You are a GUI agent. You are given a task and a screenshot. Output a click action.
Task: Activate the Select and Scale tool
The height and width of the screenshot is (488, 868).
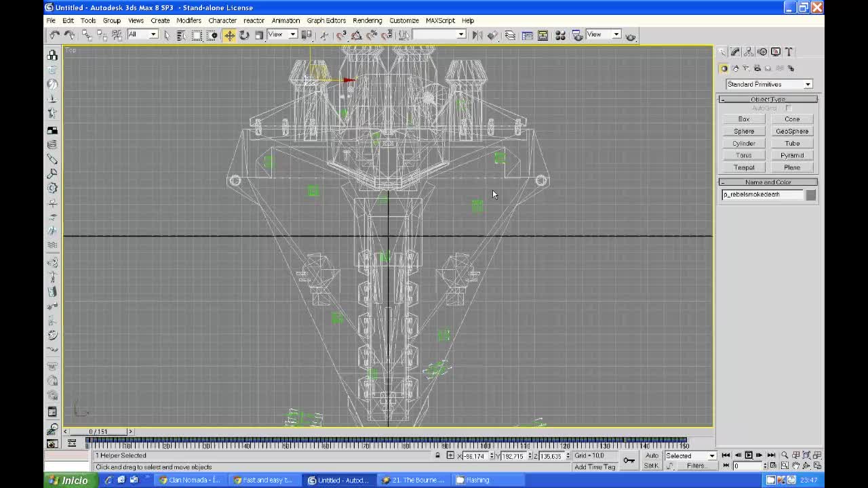point(259,35)
